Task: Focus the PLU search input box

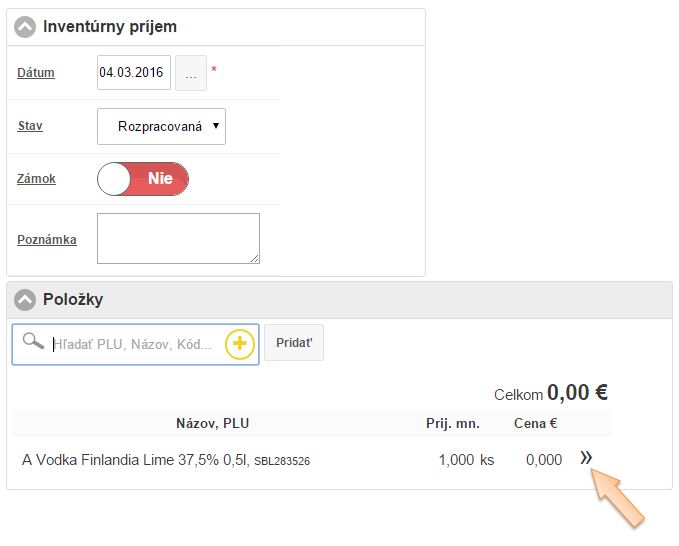Action: tap(135, 344)
